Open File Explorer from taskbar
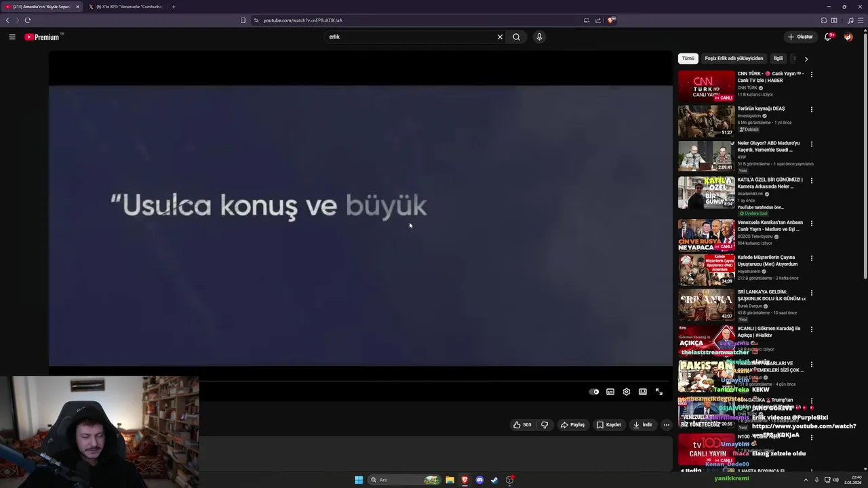The image size is (868, 488). [450, 480]
